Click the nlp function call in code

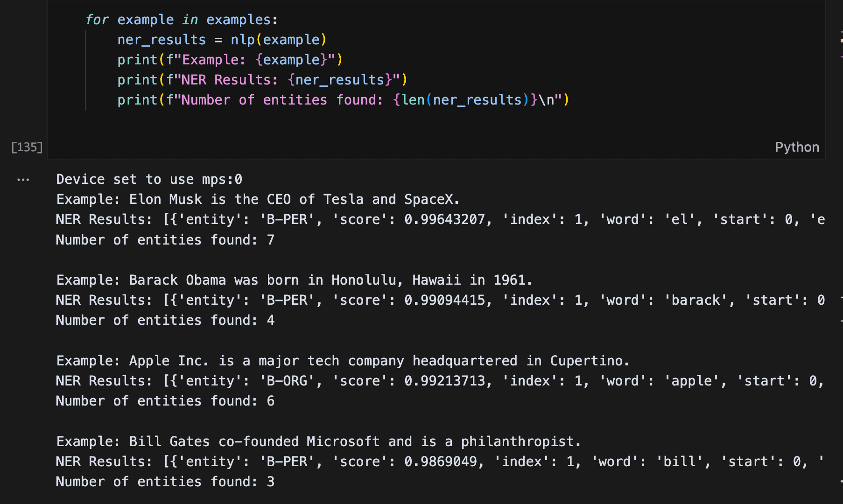pyautogui.click(x=242, y=40)
